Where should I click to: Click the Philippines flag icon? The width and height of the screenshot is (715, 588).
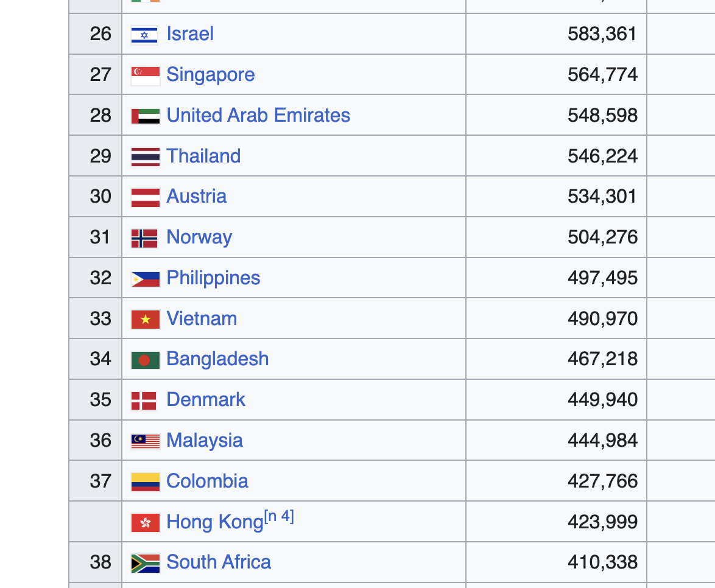[x=146, y=279]
